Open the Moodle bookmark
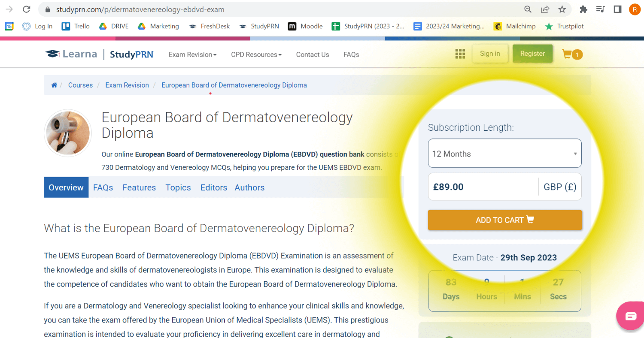The image size is (644, 338). coord(306,26)
